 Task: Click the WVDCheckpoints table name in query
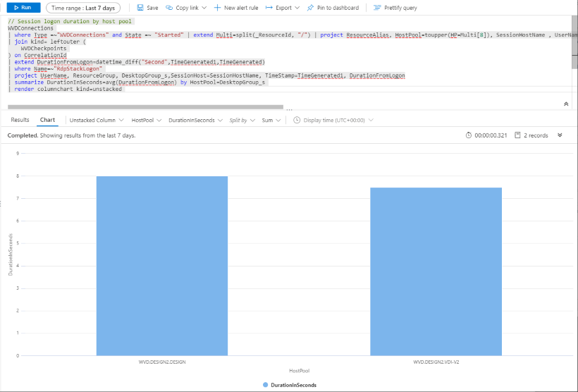coord(44,49)
